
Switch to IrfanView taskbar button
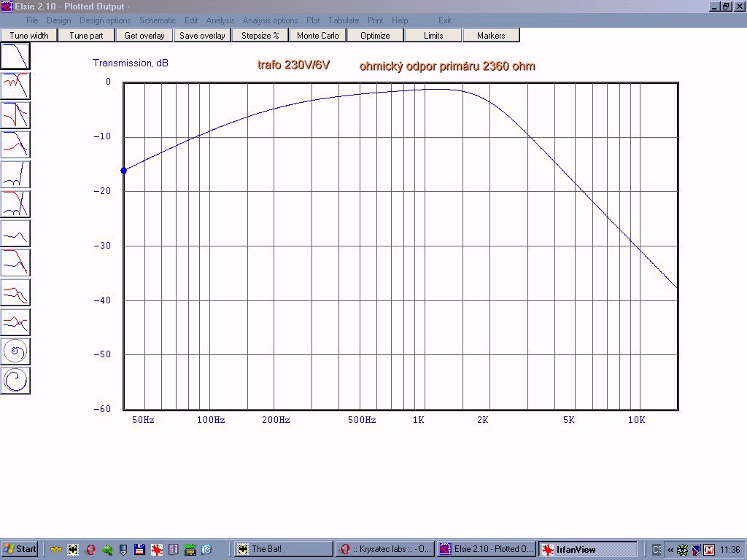(x=588, y=549)
